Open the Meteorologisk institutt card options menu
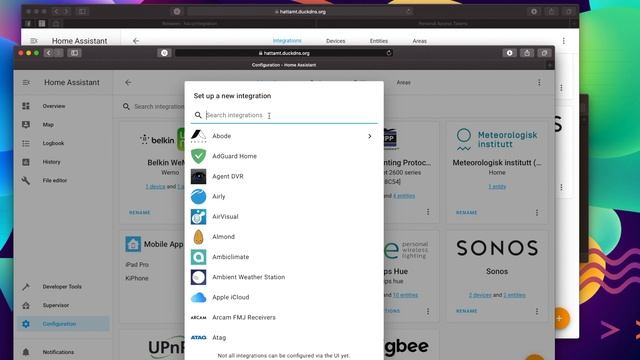 pyautogui.click(x=537, y=213)
